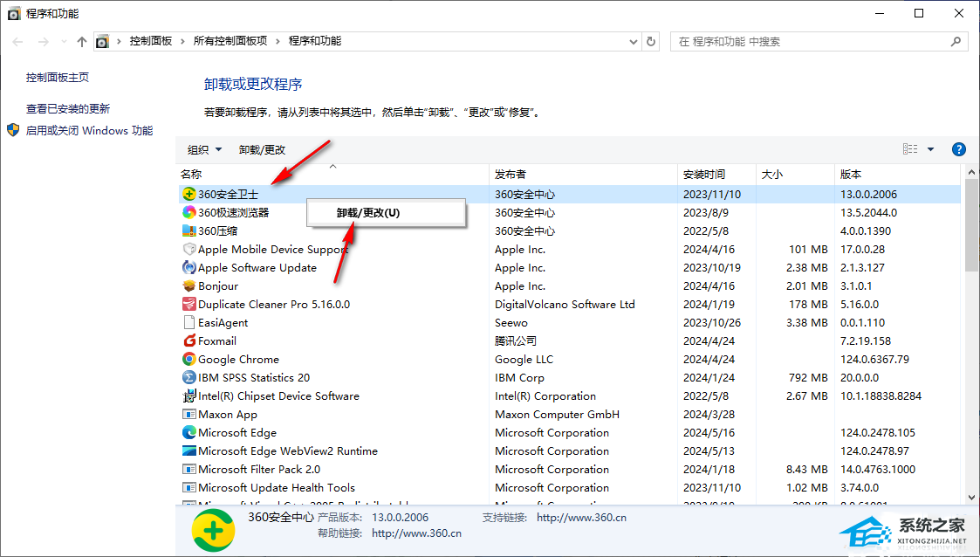Image resolution: width=980 pixels, height=557 pixels.
Task: Select the Maxon App icon
Action: click(188, 415)
